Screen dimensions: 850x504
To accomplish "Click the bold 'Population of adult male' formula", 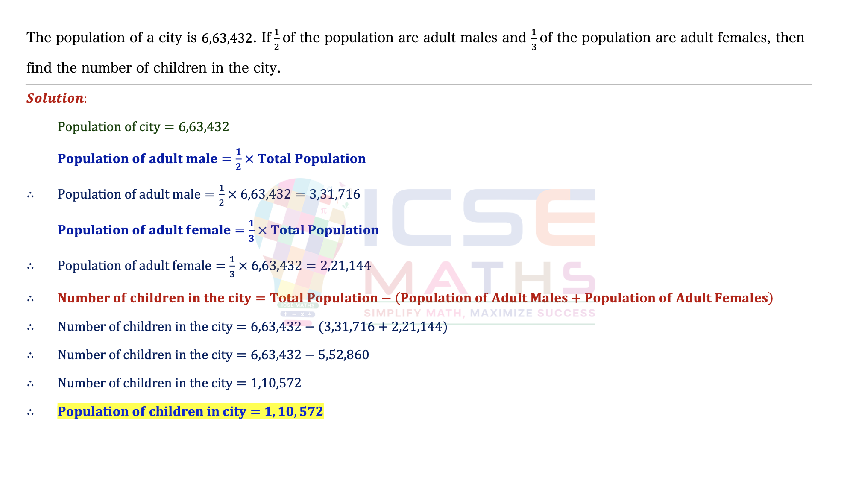I will coord(211,159).
